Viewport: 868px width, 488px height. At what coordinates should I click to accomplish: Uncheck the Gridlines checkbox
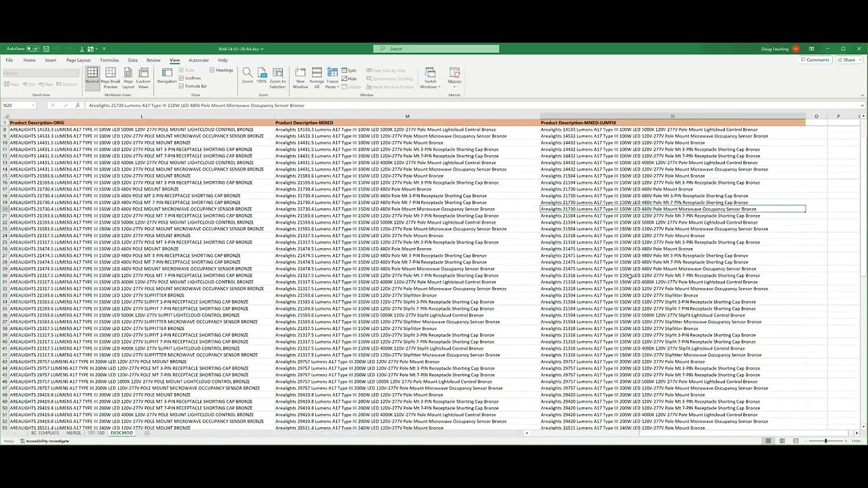point(182,78)
